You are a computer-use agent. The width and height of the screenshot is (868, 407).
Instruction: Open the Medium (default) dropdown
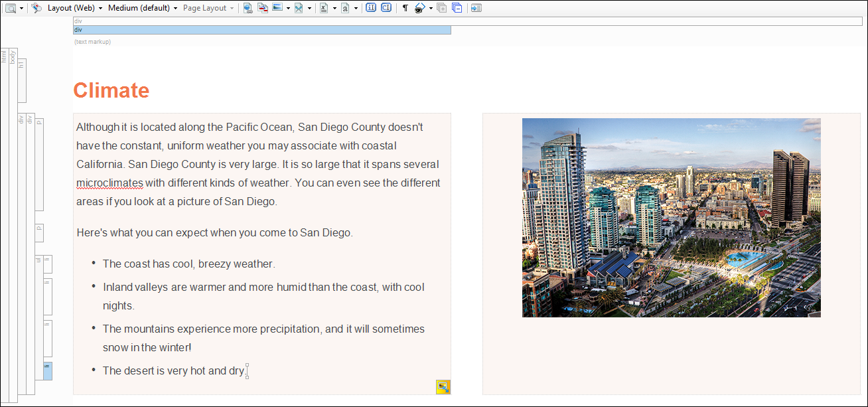coord(143,8)
